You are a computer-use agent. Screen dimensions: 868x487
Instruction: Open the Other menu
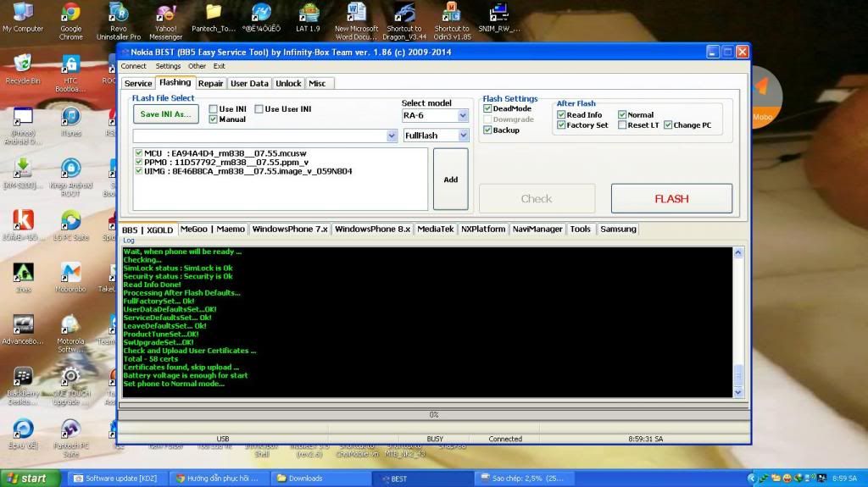[197, 66]
